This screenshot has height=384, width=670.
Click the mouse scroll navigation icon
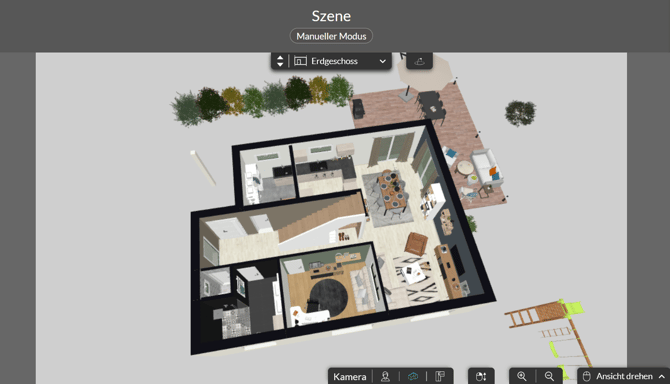point(481,376)
